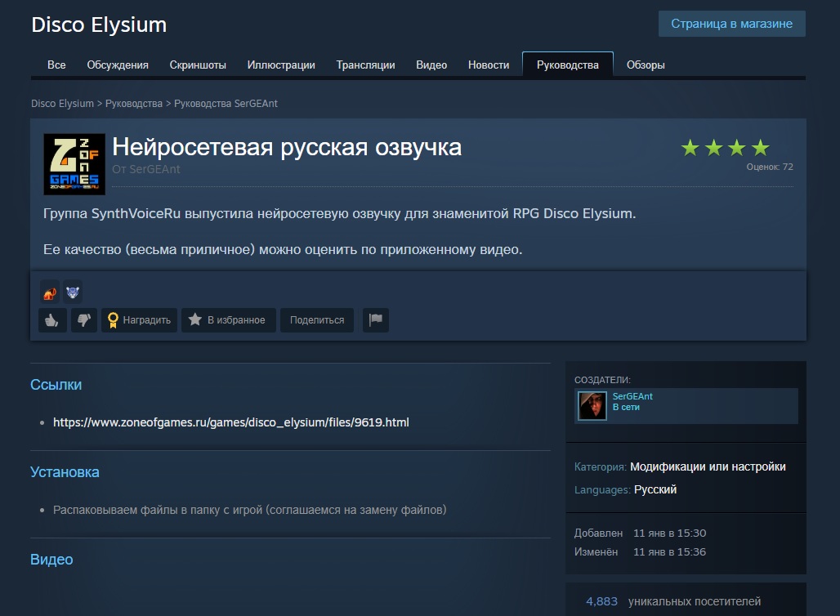Click Disco Elysium breadcrumb link
840x616 pixels.
(62, 104)
